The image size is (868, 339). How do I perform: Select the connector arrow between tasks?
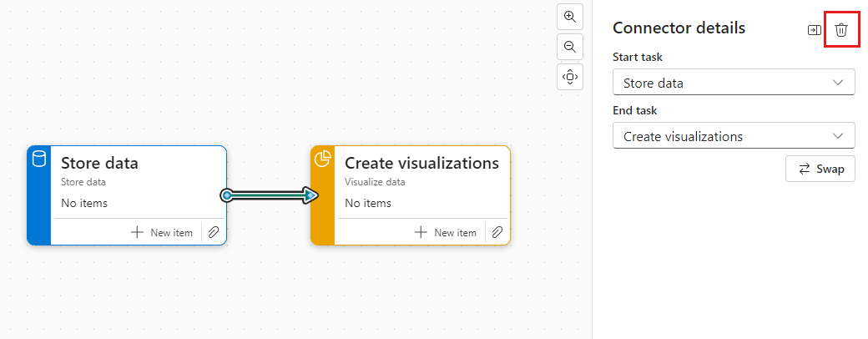(x=269, y=195)
